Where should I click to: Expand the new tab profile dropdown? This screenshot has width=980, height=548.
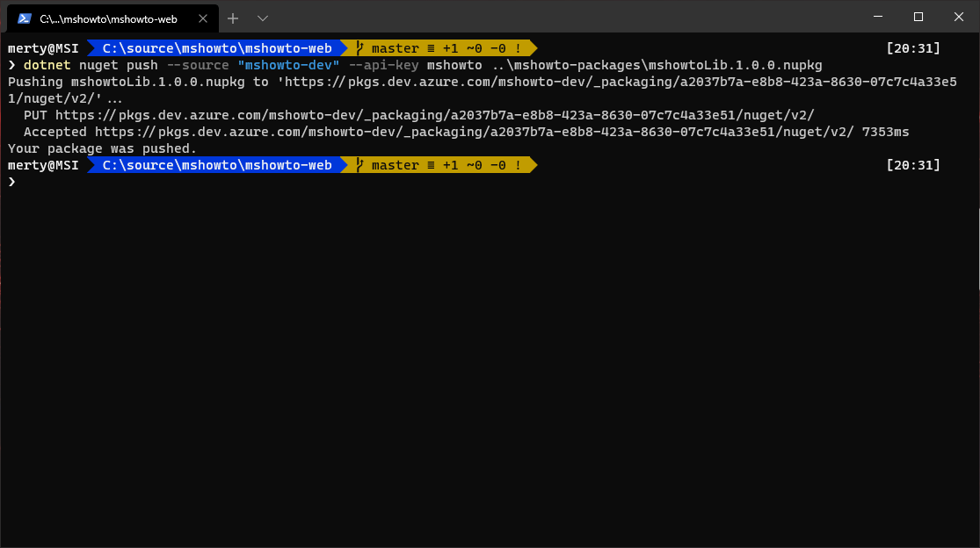[x=262, y=18]
